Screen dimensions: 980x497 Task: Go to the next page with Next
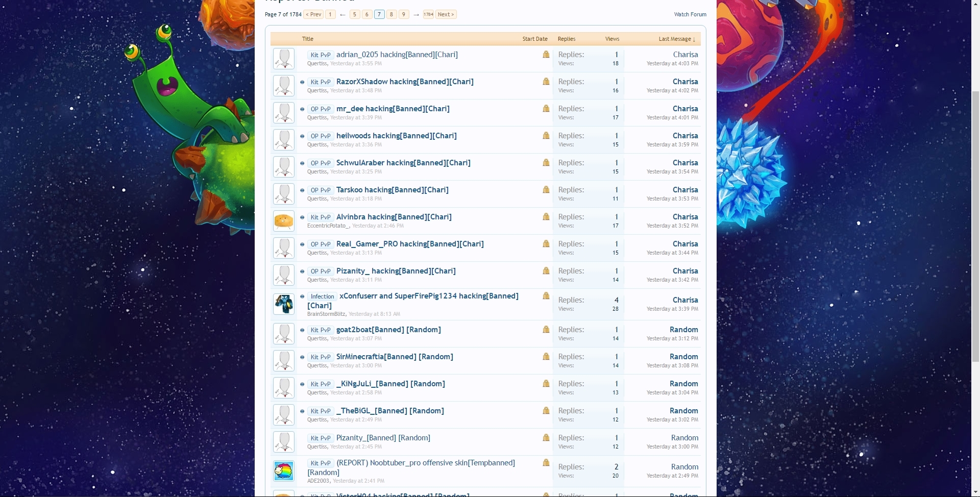point(446,14)
